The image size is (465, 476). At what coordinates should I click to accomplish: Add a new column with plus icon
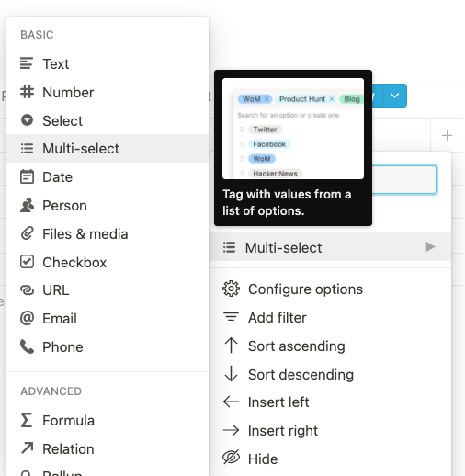click(447, 135)
